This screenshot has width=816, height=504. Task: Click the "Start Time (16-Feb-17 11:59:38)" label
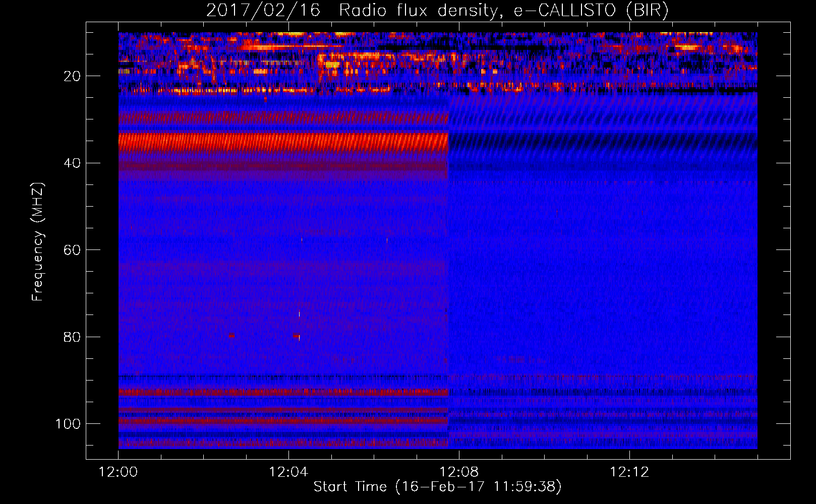[437, 487]
